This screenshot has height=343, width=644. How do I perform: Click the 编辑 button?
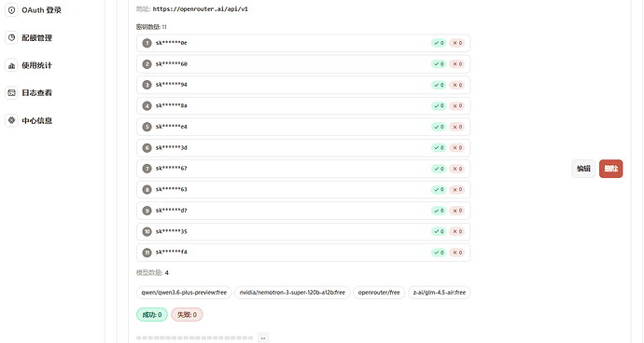tap(583, 169)
